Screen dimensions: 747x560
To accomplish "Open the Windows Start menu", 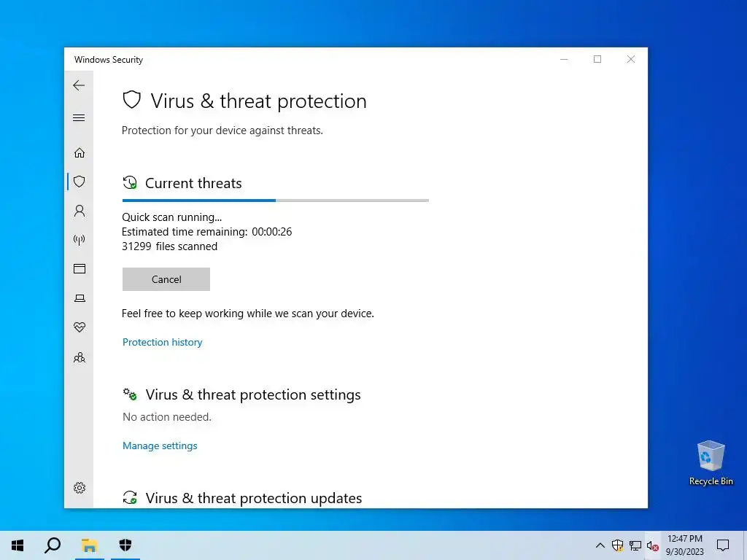I will 18,545.
